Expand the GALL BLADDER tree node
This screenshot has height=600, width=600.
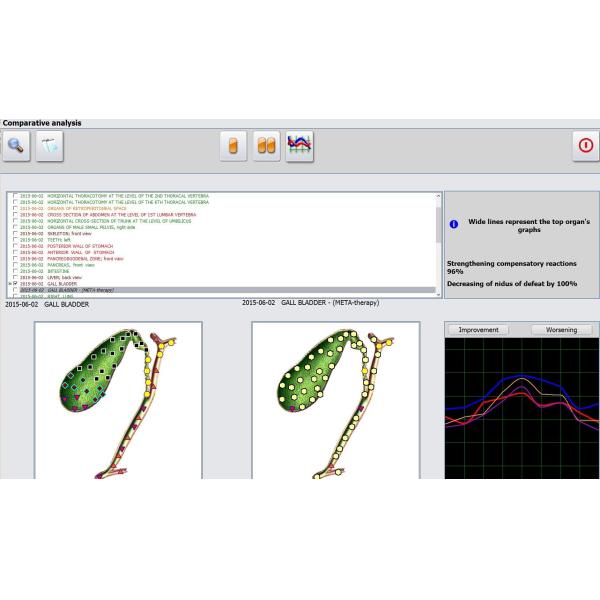(x=9, y=283)
